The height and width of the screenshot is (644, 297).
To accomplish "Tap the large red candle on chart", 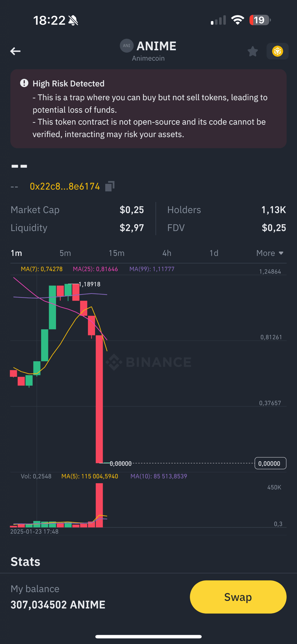I will click(99, 399).
